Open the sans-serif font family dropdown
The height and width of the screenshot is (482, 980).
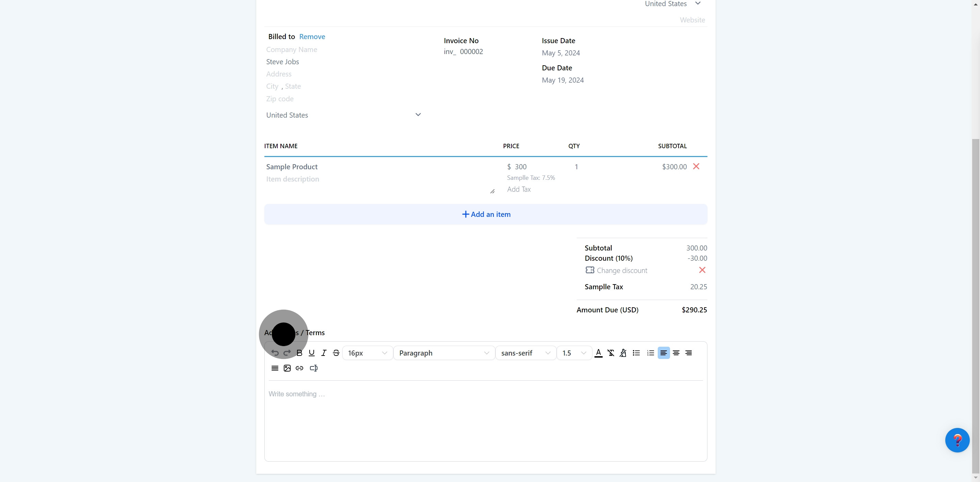coord(525,353)
